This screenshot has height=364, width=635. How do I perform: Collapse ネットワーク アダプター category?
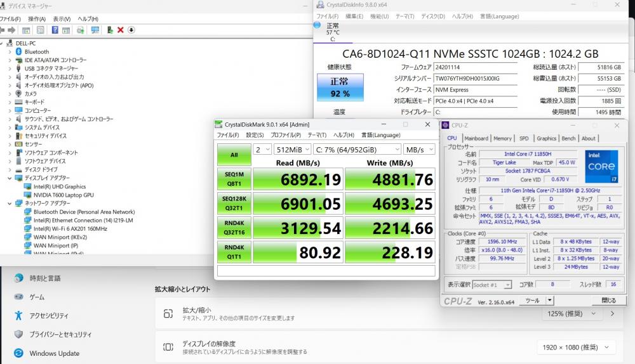pyautogui.click(x=10, y=204)
